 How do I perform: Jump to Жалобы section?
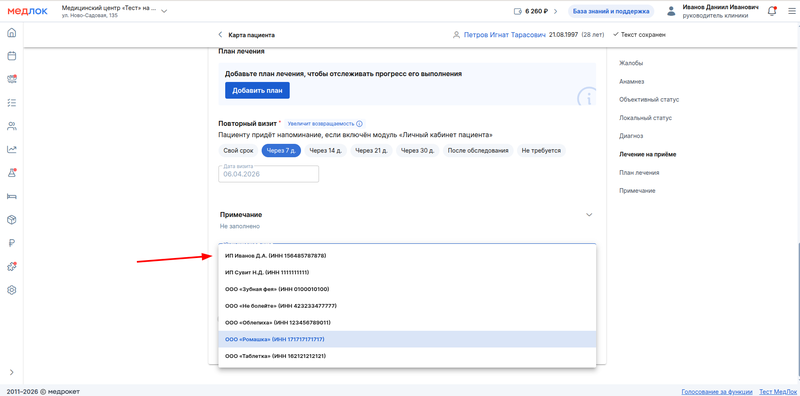(x=631, y=63)
